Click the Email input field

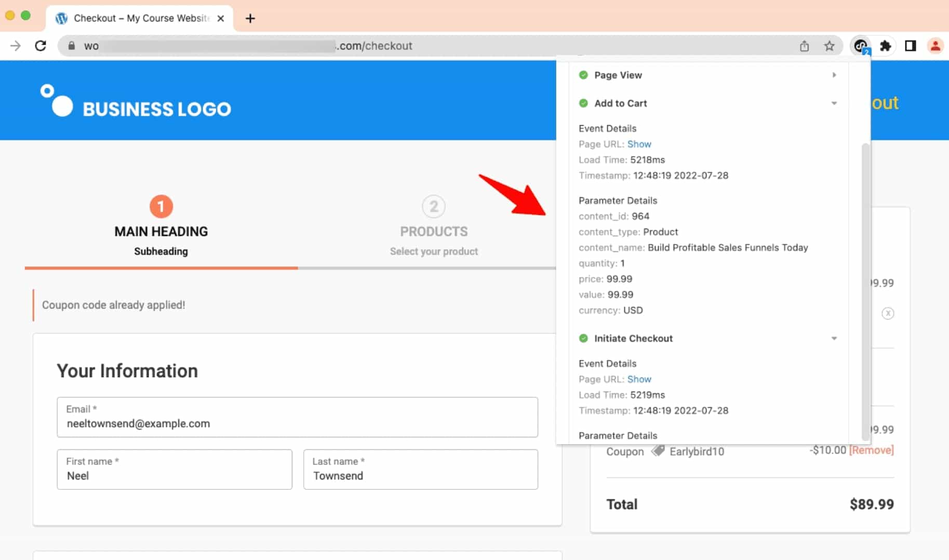pos(297,417)
